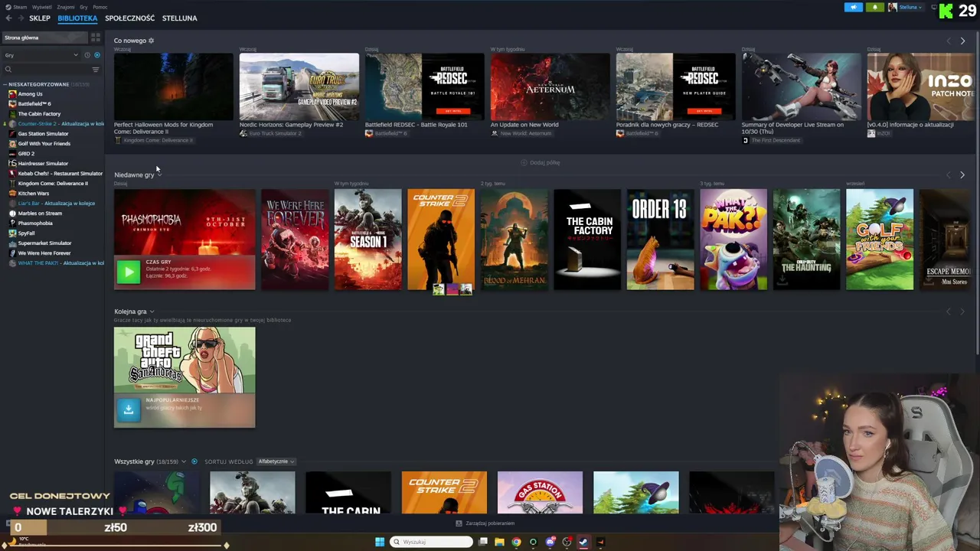Viewport: 980px width, 551px height.
Task: Open the Wyświetl menu
Action: click(41, 7)
